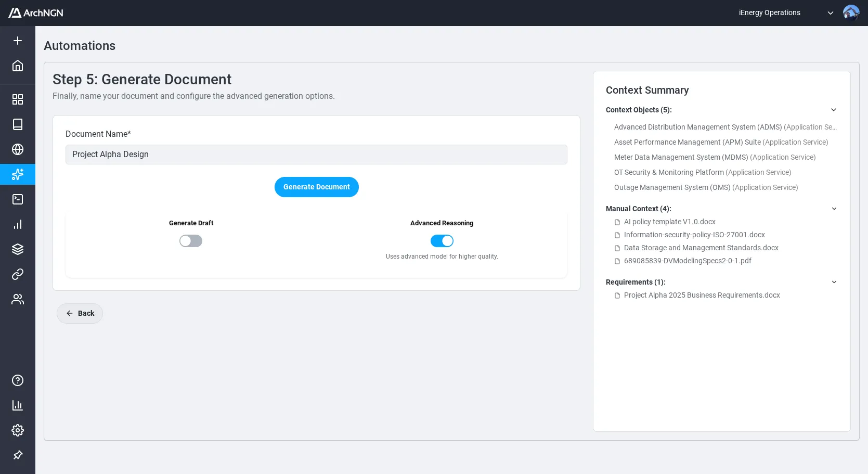This screenshot has width=868, height=474.
Task: Enable the Generate Draft toggle
Action: [x=191, y=240]
